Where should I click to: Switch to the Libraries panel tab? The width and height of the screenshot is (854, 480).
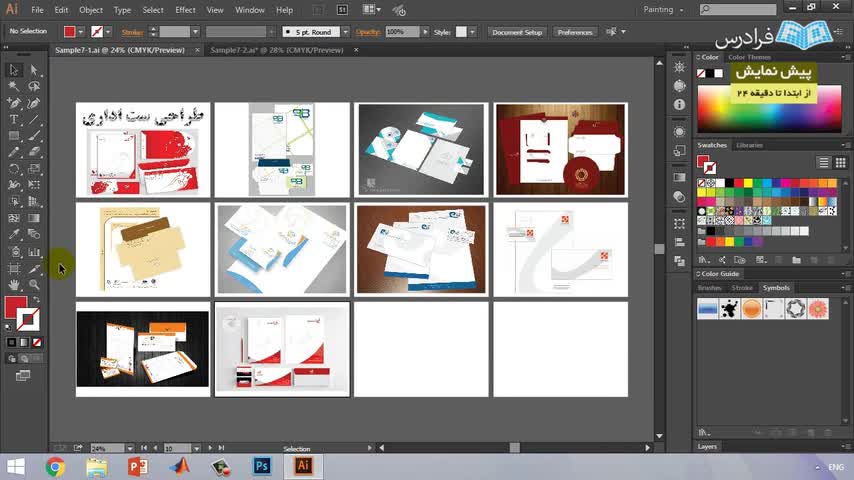[749, 145]
